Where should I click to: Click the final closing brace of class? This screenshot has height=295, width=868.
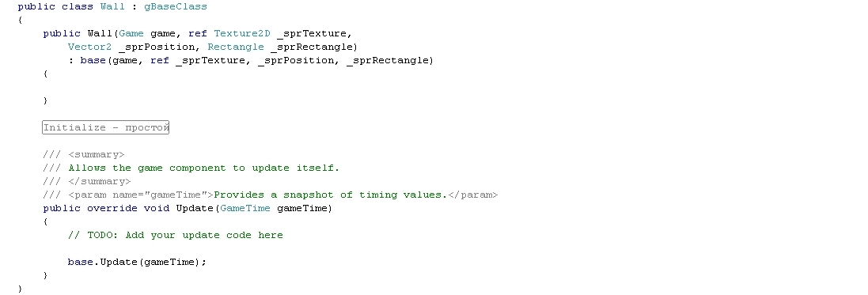tap(21, 289)
